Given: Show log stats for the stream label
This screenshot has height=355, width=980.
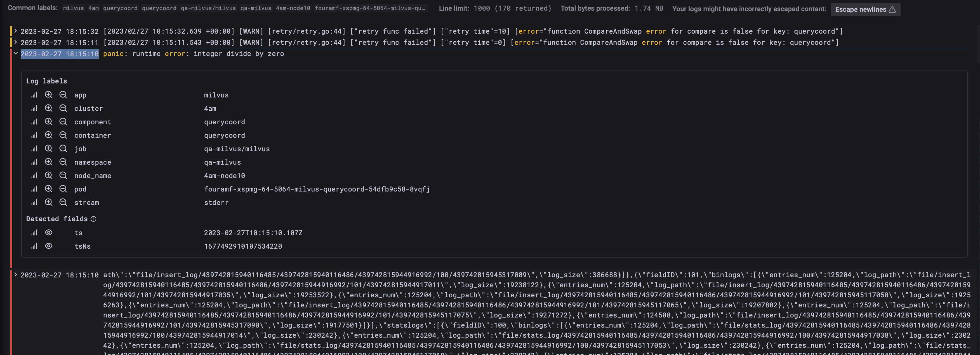Looking at the screenshot, I should click(34, 202).
